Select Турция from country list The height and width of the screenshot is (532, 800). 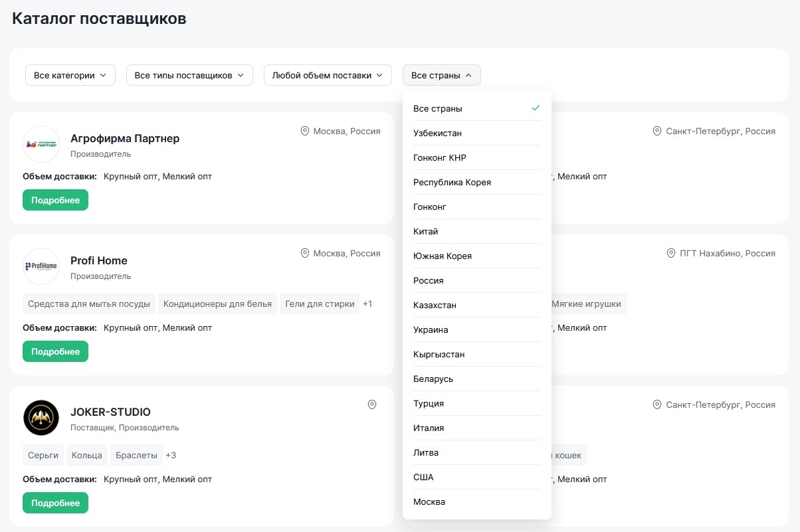pyautogui.click(x=476, y=403)
